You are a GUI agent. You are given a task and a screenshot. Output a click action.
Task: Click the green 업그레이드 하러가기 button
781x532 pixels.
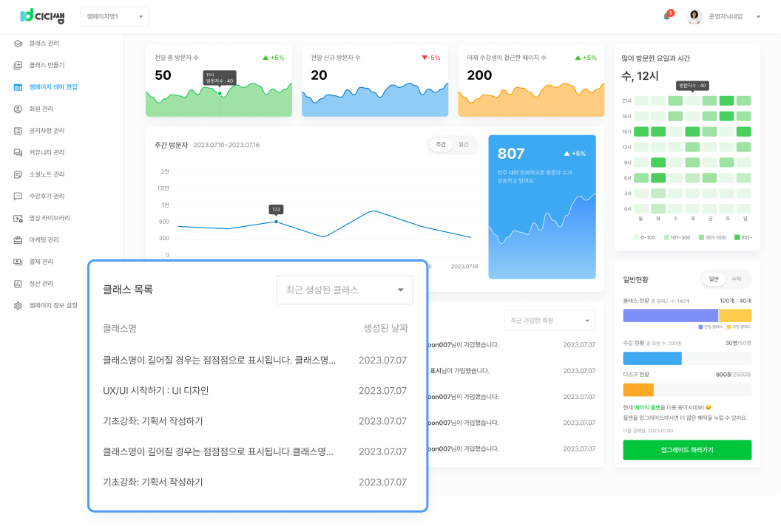687,450
